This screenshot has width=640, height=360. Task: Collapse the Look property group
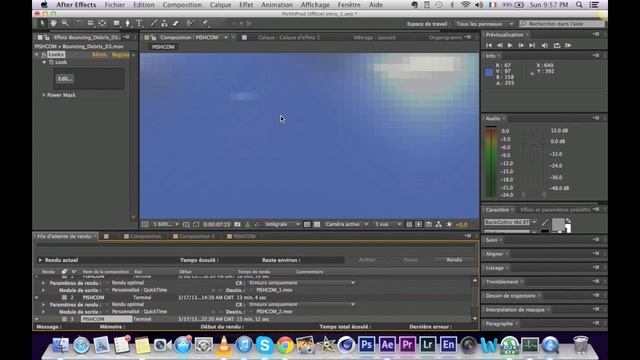click(x=44, y=62)
